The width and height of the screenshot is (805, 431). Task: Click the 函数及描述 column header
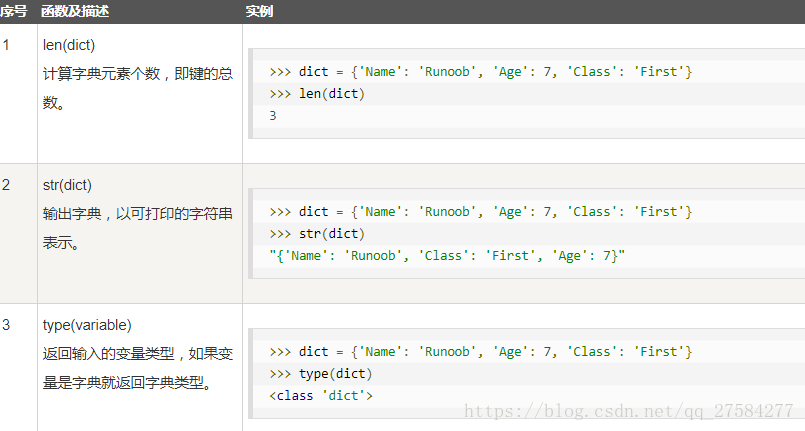[75, 11]
